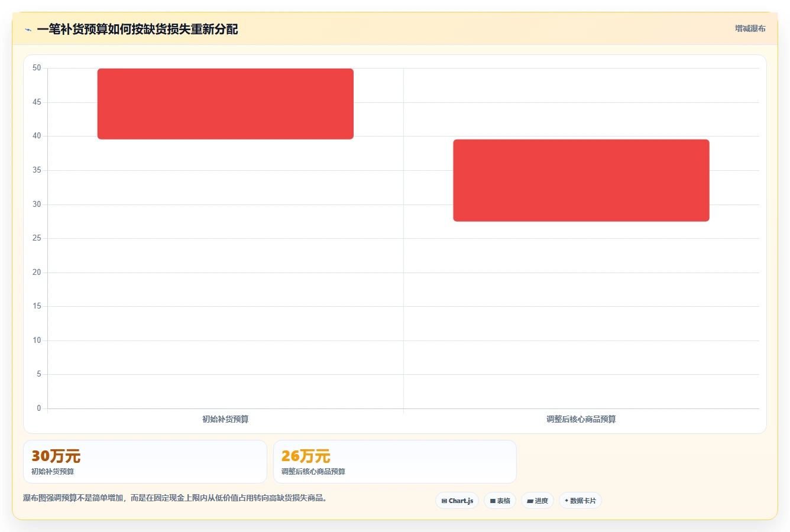The width and height of the screenshot is (790, 532).
Task: Click y-axis value 10
Action: 37,340
